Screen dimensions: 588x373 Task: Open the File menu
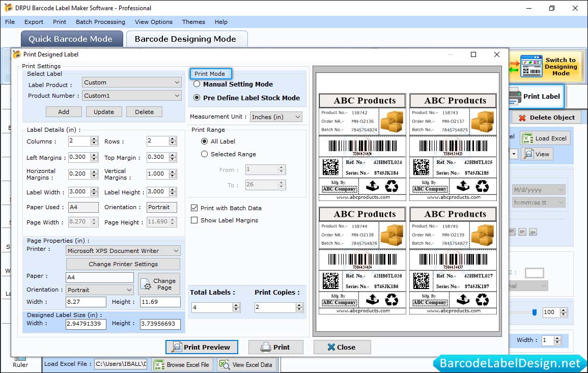point(10,22)
